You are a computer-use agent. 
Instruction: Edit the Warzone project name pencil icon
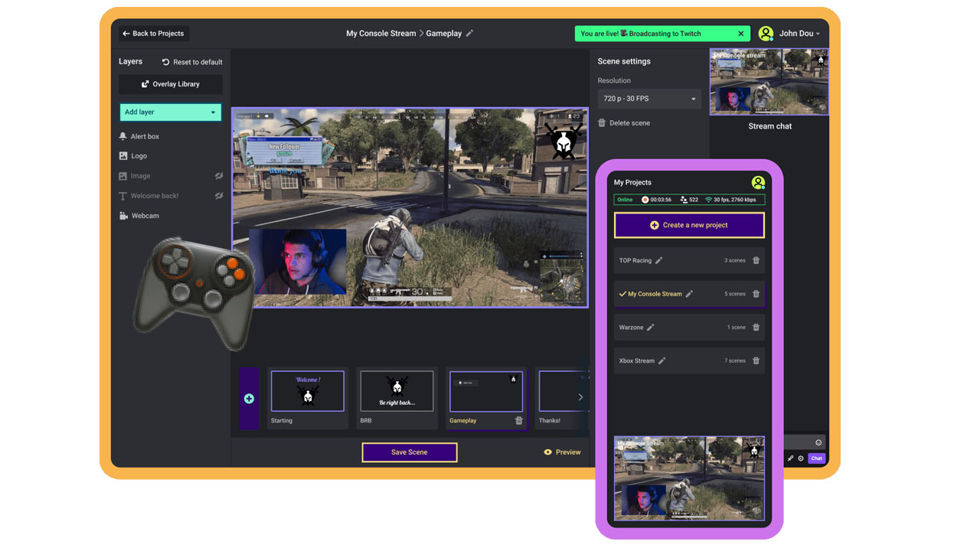click(651, 328)
